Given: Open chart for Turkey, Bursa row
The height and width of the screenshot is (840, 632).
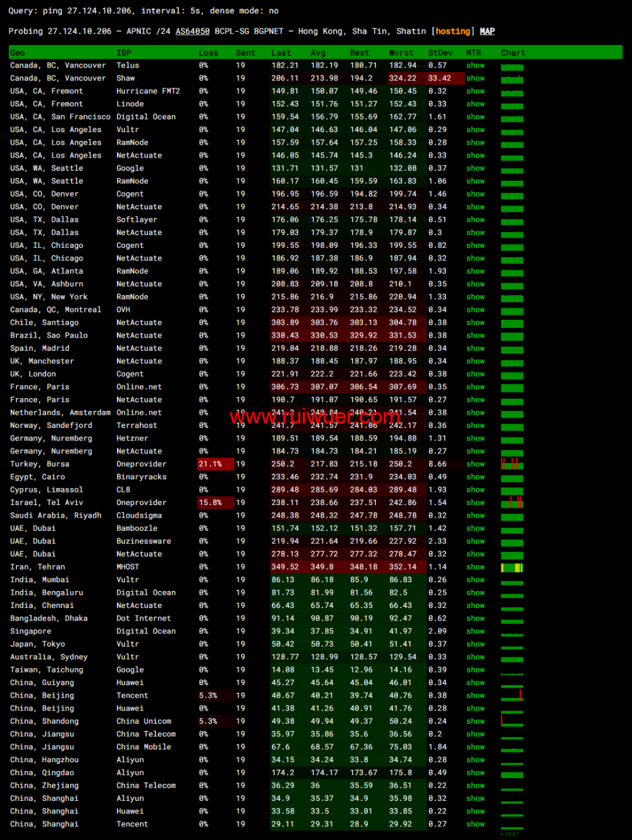Looking at the screenshot, I should click(x=512, y=464).
